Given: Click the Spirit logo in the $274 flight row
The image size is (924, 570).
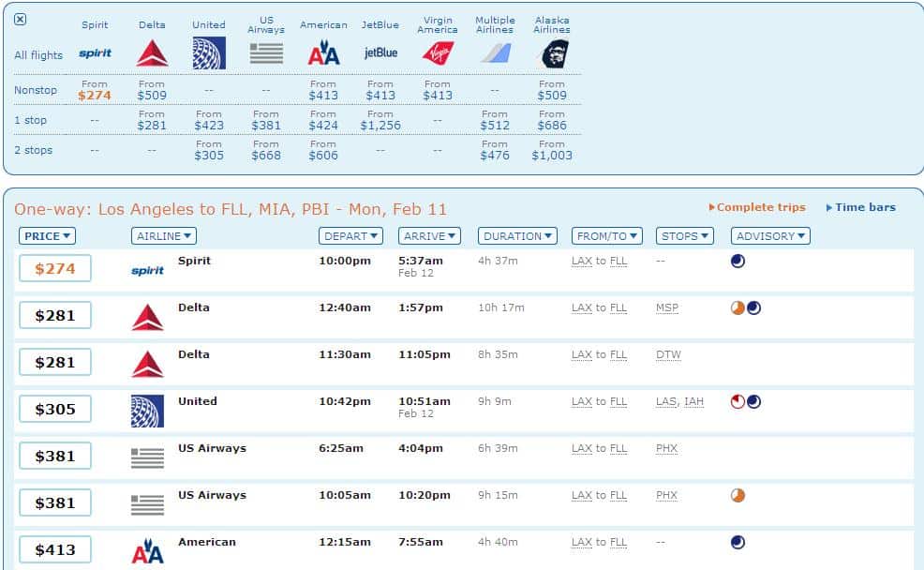Looking at the screenshot, I should [147, 271].
